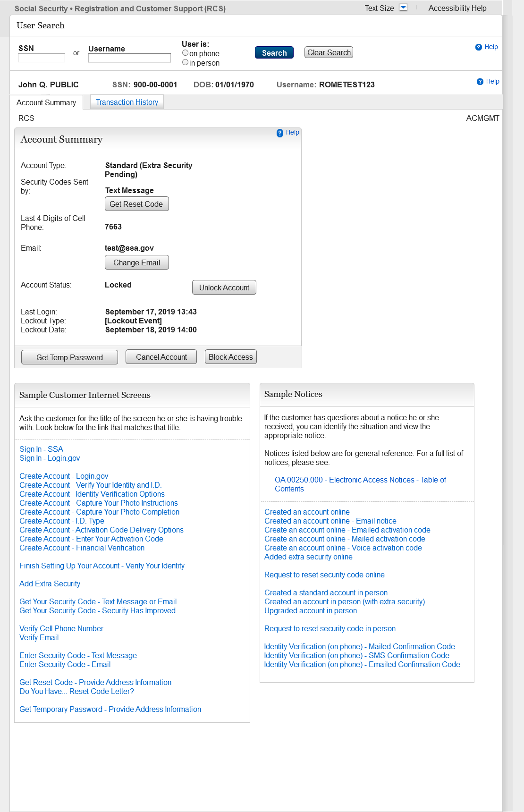Open 'Create an account online - Voice activation code'
The height and width of the screenshot is (812, 524).
pyautogui.click(x=343, y=548)
